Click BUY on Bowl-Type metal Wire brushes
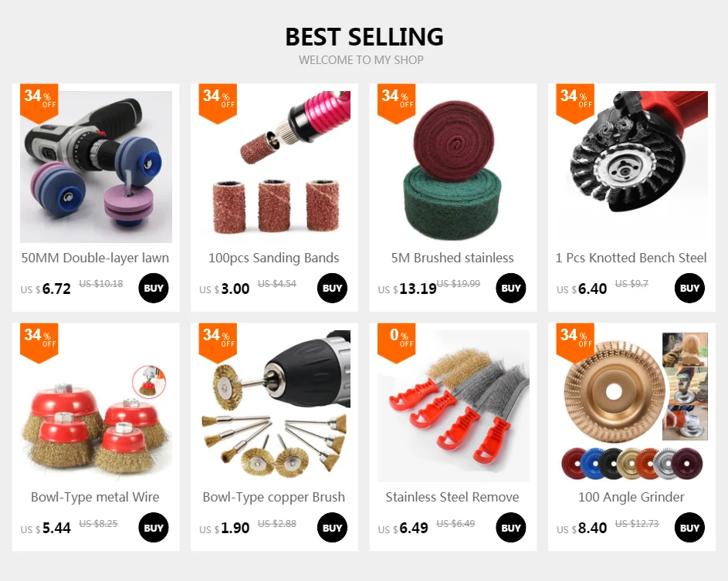 [153, 528]
